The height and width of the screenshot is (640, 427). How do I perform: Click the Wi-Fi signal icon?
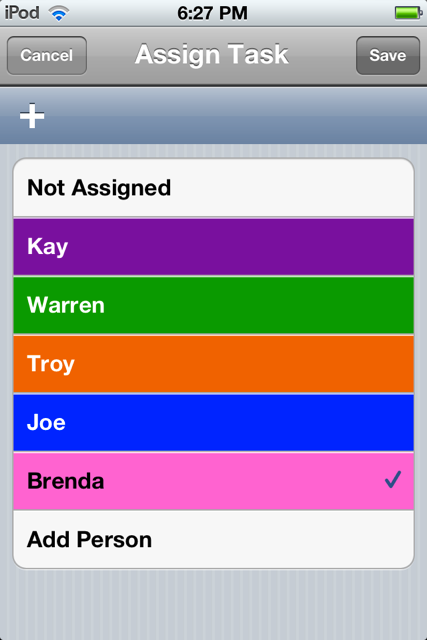coord(59,14)
